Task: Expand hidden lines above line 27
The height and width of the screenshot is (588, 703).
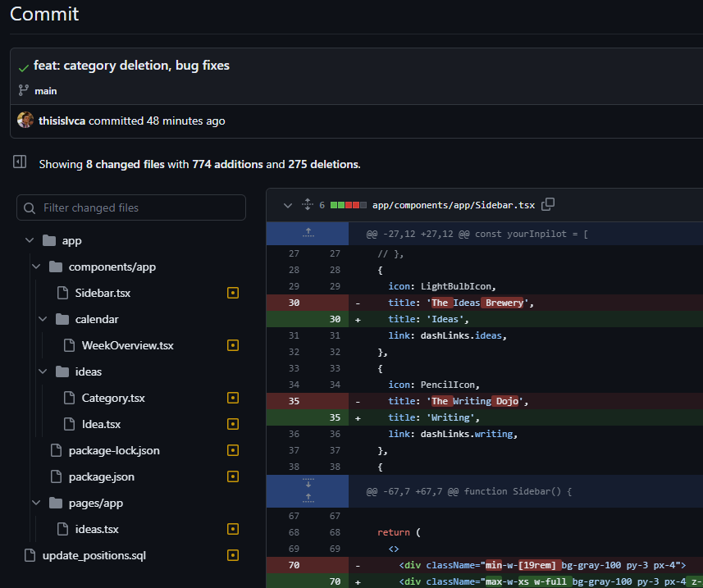Action: pos(308,234)
